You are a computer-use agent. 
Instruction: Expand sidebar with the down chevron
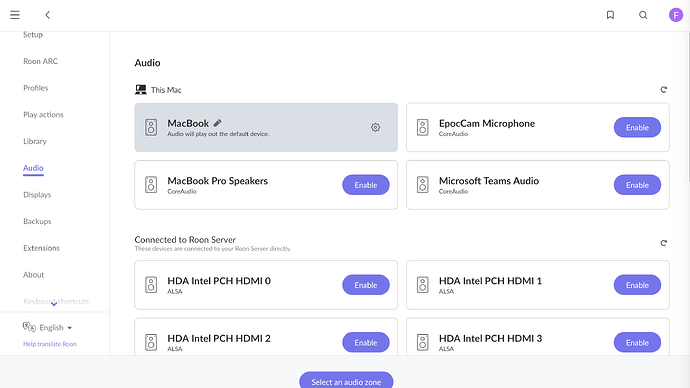click(54, 304)
